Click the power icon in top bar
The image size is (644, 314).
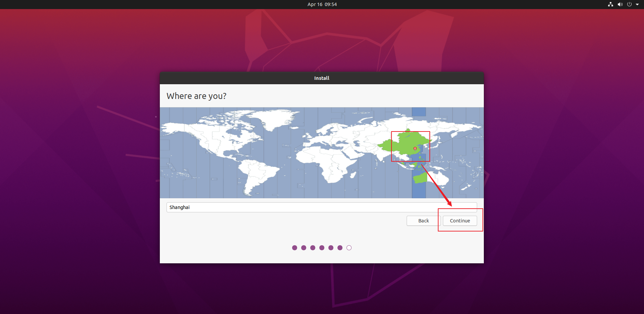[629, 4]
